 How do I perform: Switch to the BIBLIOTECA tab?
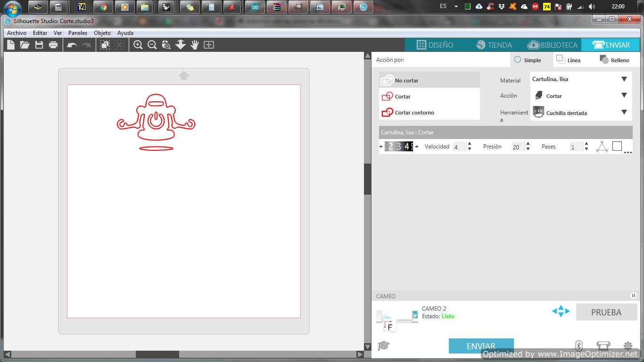552,45
